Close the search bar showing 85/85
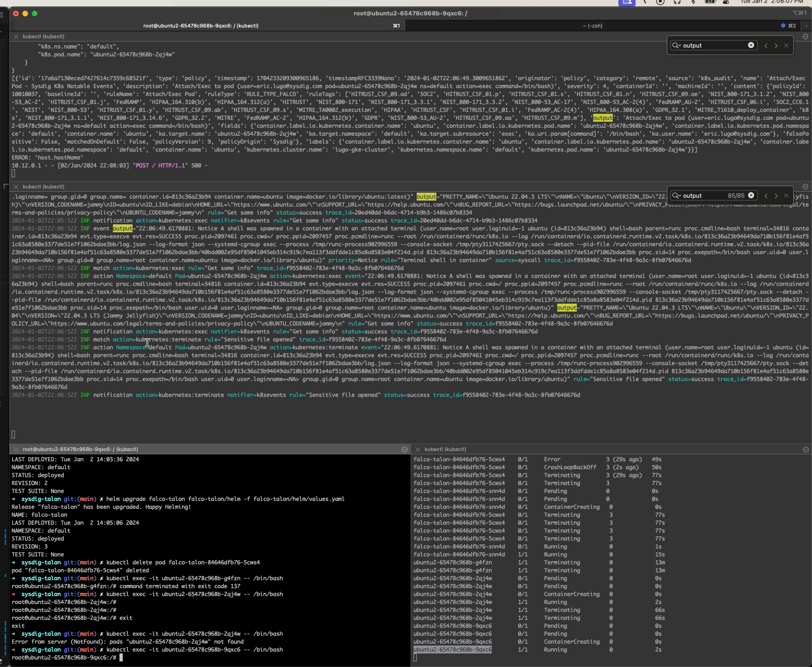This screenshot has height=667, width=812. (786, 196)
